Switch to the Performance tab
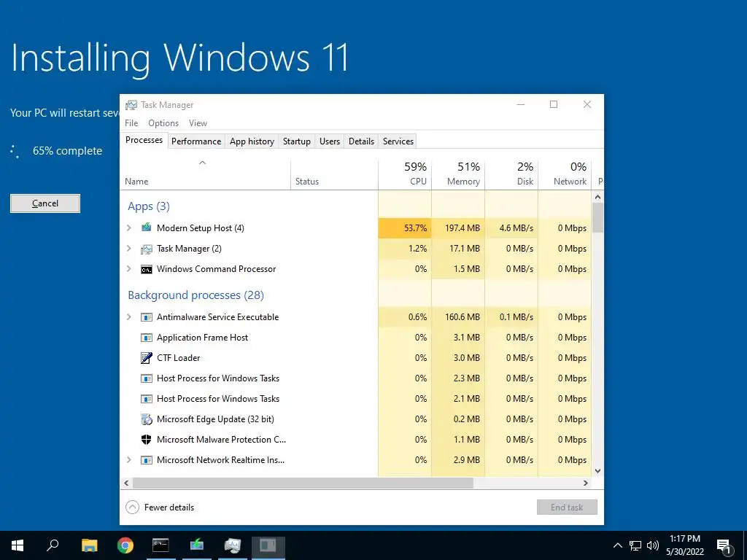Image resolution: width=747 pixels, height=560 pixels. 196,141
